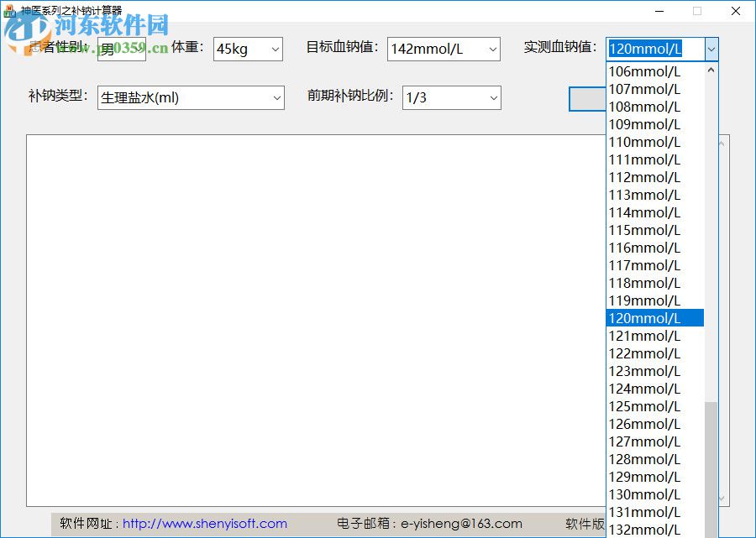Expand the 前期补钠比例 1/3 dropdown

pos(452,97)
